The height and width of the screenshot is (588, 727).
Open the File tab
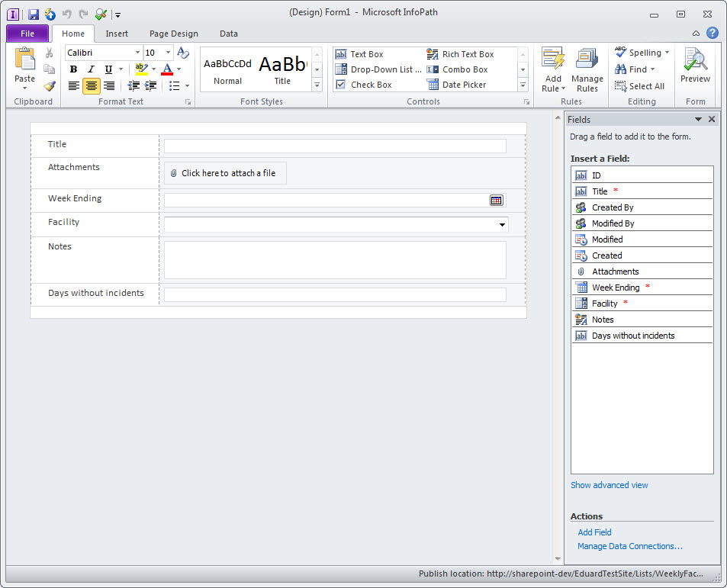coord(27,34)
